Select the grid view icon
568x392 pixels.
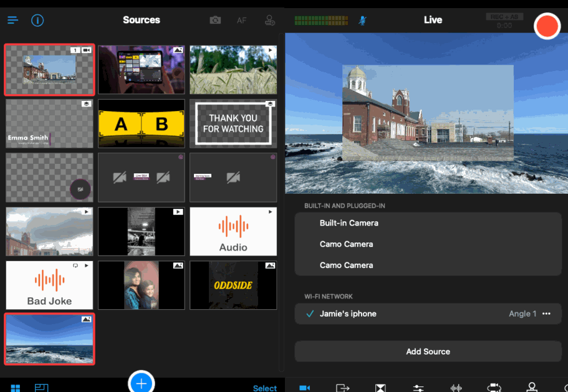coord(16,388)
